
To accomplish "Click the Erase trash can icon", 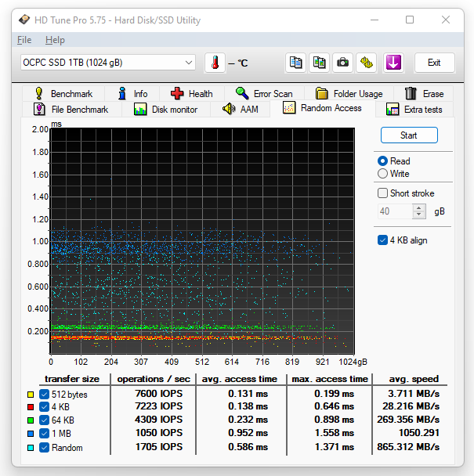I will tap(411, 93).
